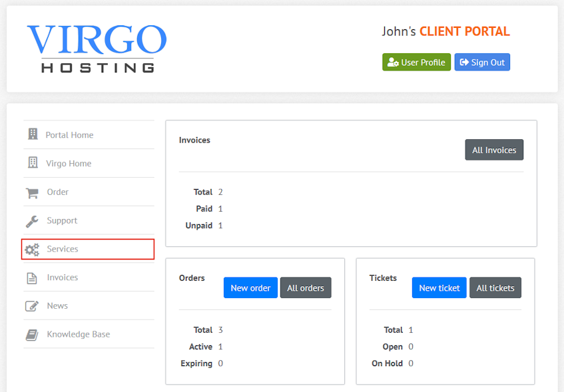Open Portal Home from sidebar

coord(89,134)
